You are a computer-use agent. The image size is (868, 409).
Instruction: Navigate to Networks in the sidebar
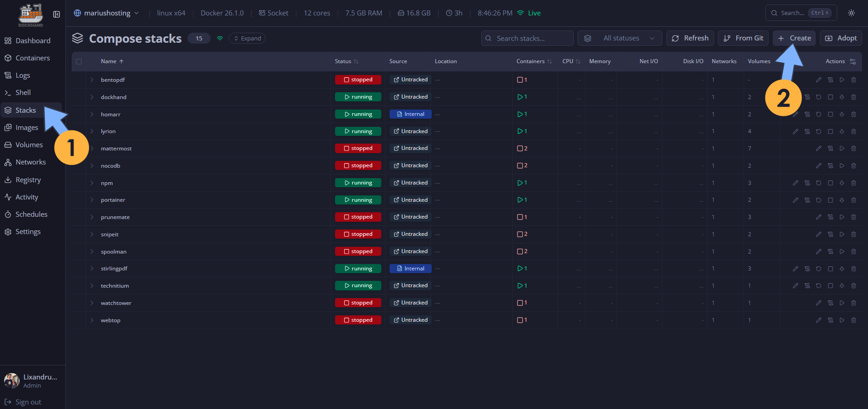tap(30, 162)
